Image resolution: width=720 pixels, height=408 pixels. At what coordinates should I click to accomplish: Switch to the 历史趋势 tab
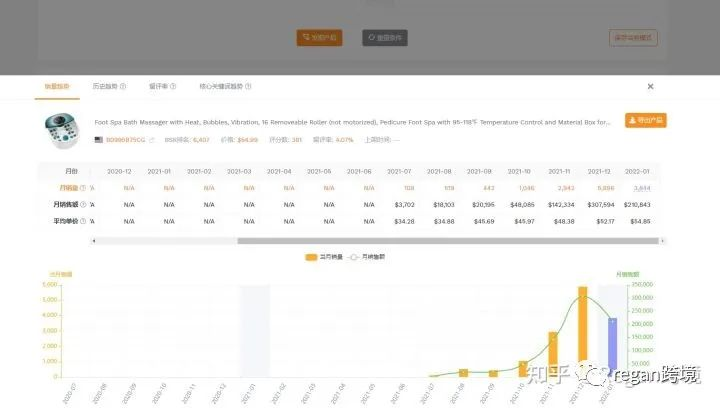(105, 86)
